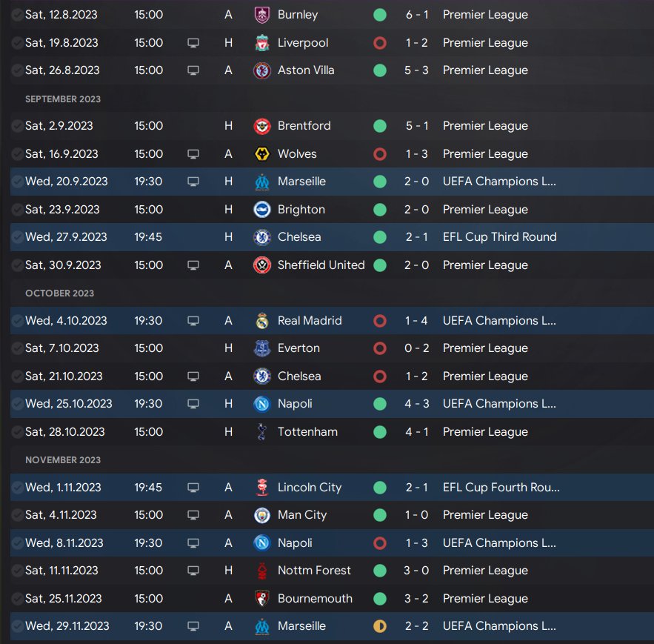The image size is (654, 644).
Task: Collapse the OCTOBER 2023 month header
Action: (60, 293)
